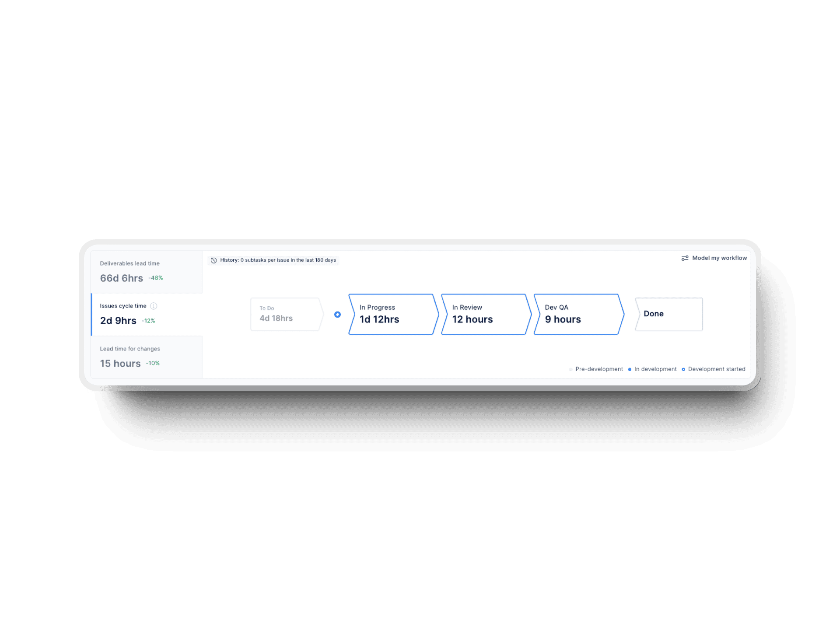Select the Done workflow stage
Screen dimensions: 840x630
[668, 314]
